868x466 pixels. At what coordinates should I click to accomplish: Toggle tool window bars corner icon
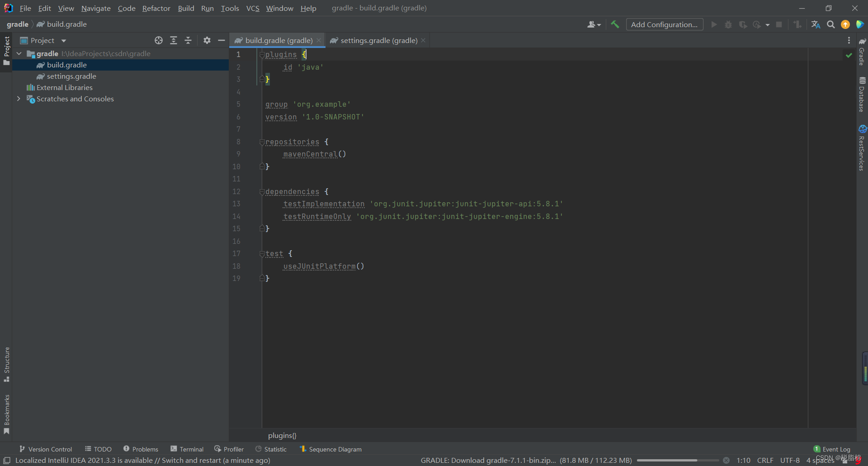click(x=7, y=460)
